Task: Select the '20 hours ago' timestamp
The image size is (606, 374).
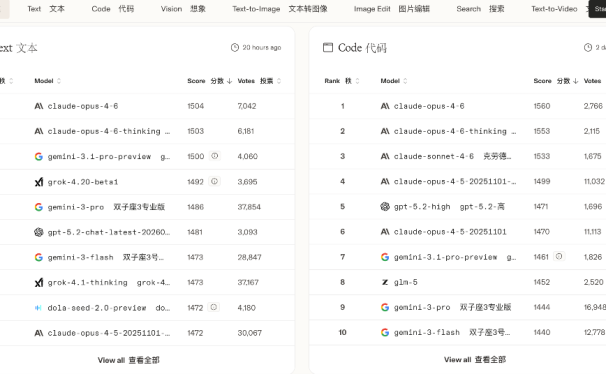Action: point(262,48)
